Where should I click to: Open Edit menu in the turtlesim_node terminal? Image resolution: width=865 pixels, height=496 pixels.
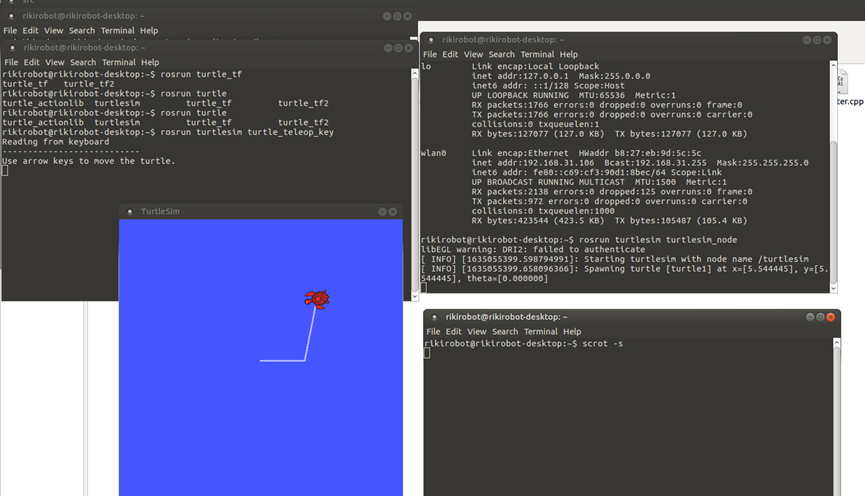coord(450,54)
